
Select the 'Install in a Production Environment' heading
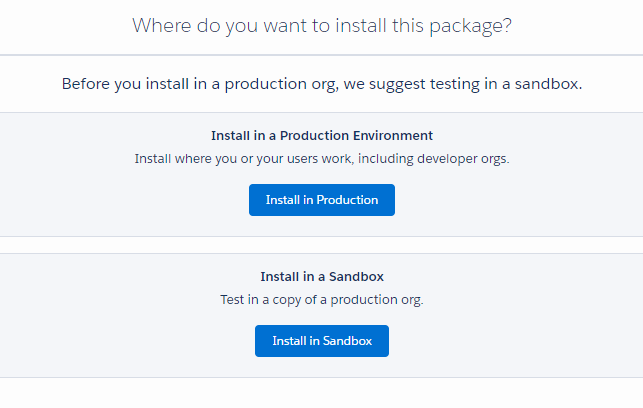click(322, 136)
